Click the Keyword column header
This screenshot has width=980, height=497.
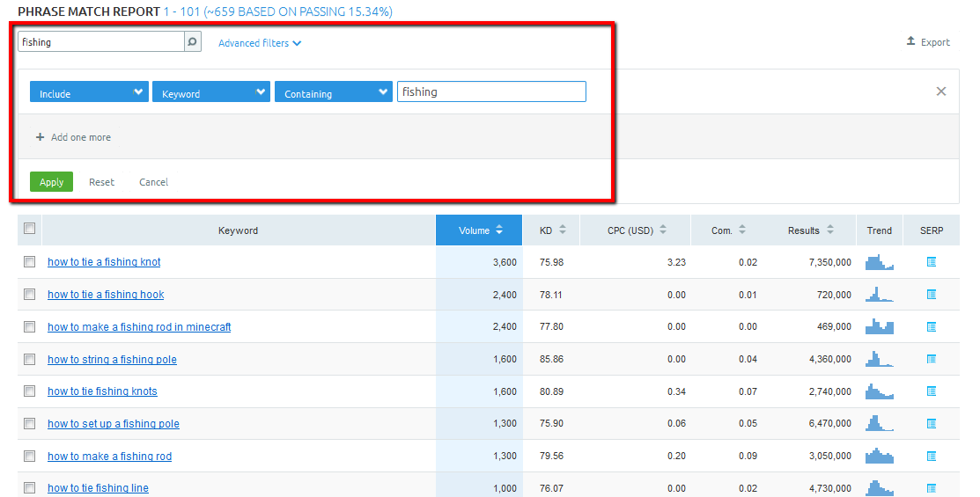[x=238, y=230]
